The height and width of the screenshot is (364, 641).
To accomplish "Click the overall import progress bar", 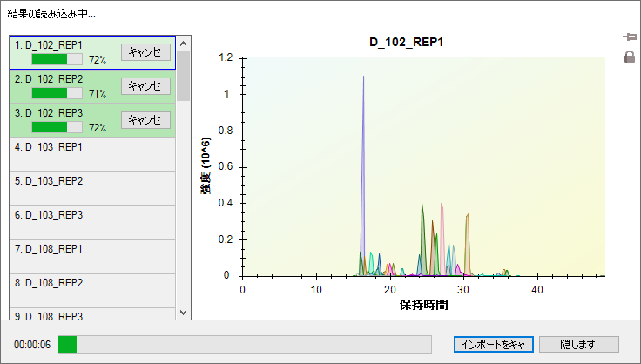I will [x=245, y=344].
